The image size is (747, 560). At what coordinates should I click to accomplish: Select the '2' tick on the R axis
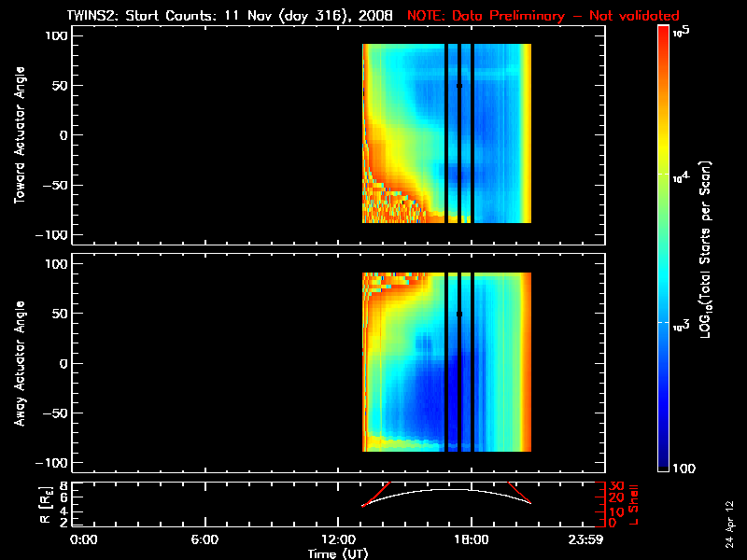coord(62,523)
